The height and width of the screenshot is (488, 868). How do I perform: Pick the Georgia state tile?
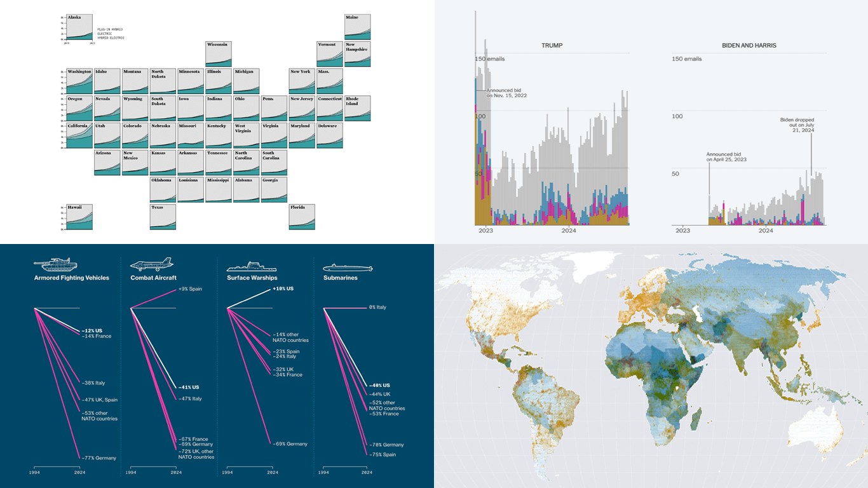tap(274, 189)
